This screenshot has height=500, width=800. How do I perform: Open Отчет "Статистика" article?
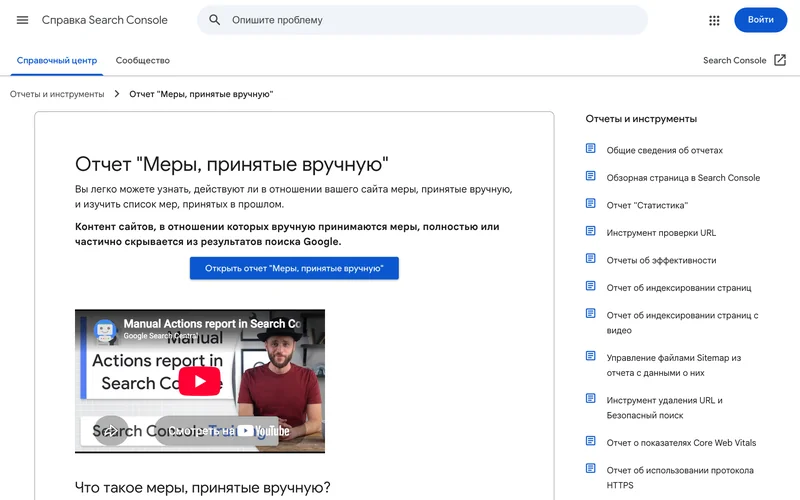click(x=647, y=206)
